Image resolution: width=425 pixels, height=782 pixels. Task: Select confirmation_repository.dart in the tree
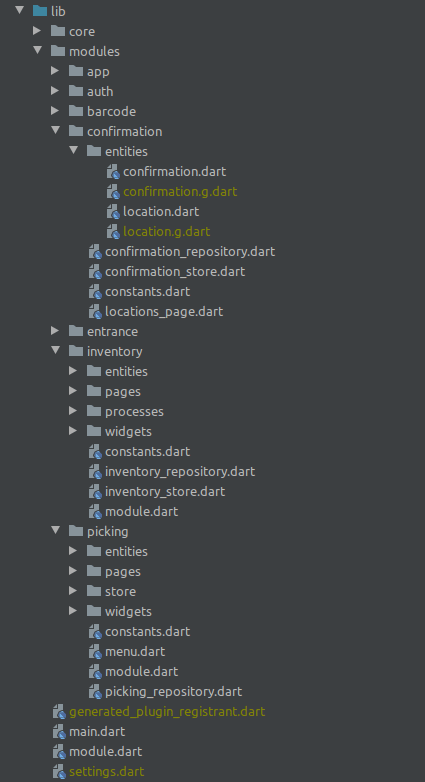click(x=190, y=251)
